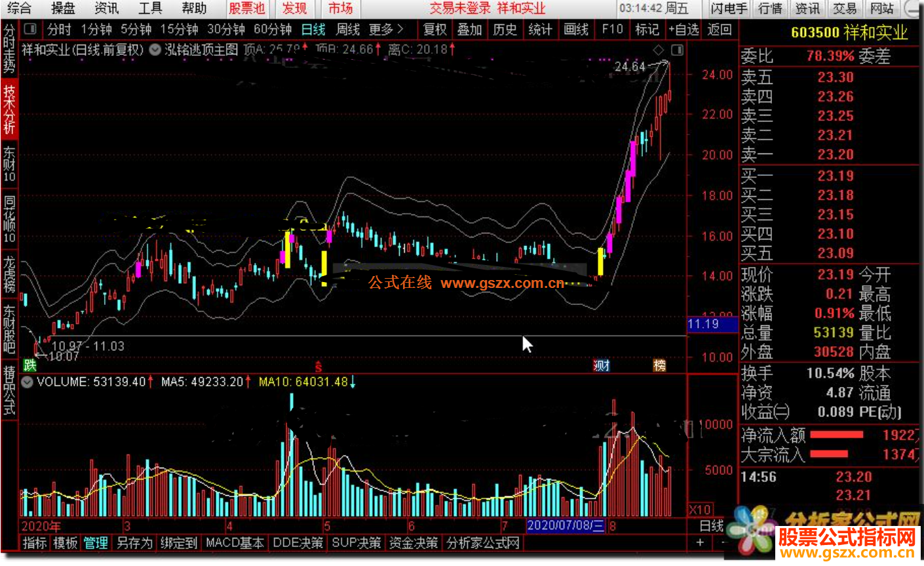Switch to 市场 tab

[340, 9]
